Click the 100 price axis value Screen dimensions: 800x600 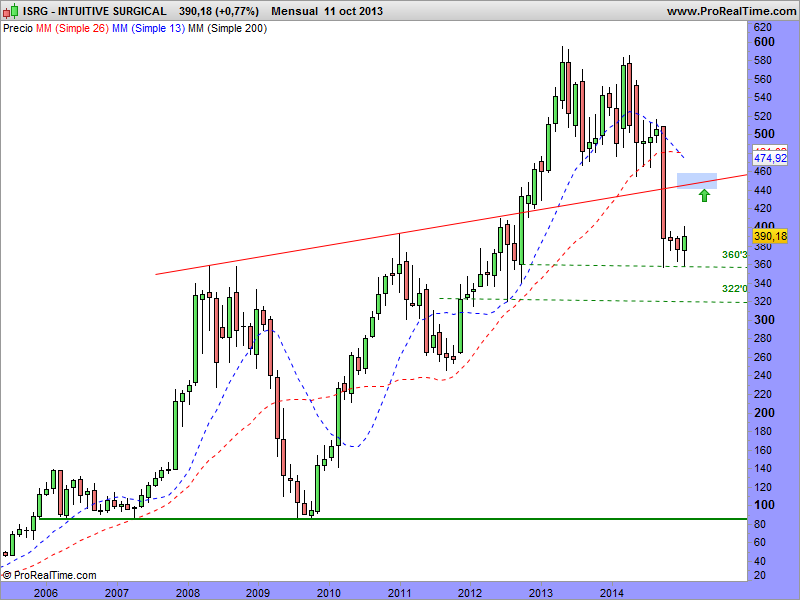point(764,505)
